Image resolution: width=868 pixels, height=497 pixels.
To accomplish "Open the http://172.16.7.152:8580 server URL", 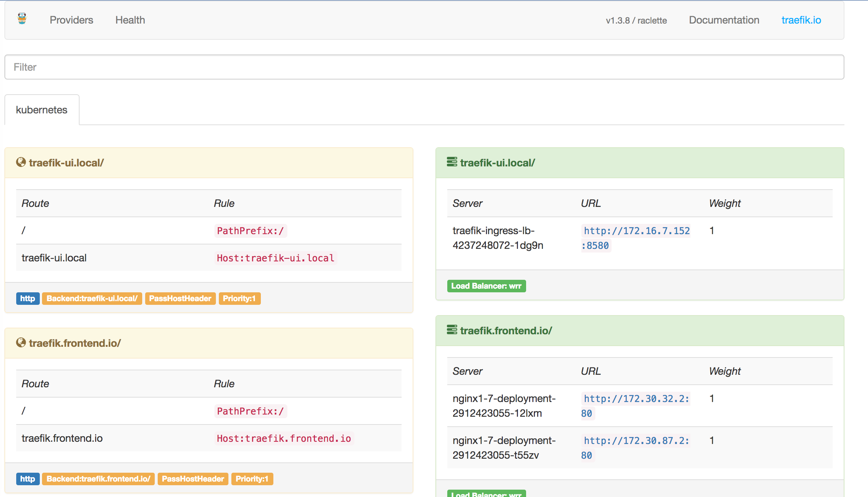I will (x=636, y=231).
